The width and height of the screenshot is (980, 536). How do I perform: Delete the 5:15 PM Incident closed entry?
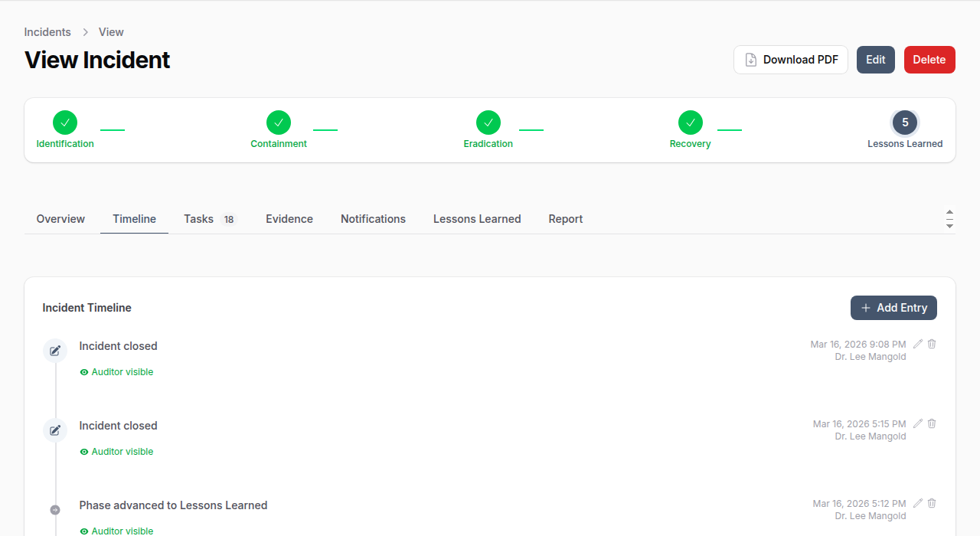932,424
